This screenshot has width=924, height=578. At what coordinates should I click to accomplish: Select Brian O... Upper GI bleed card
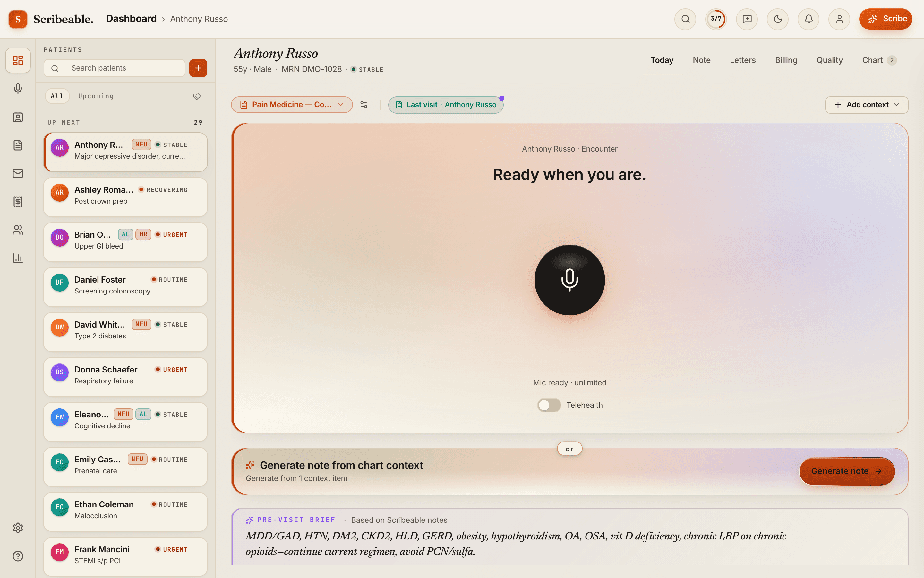(x=125, y=242)
